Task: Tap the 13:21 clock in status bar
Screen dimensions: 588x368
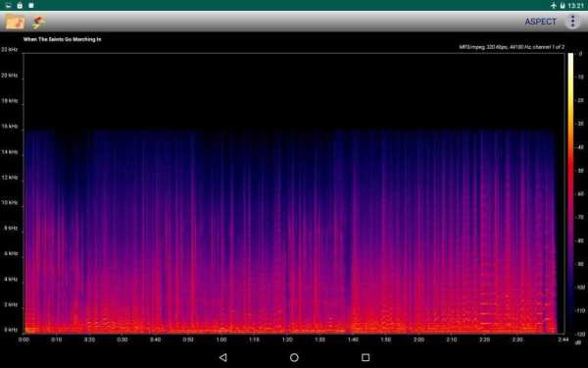Action: click(575, 5)
